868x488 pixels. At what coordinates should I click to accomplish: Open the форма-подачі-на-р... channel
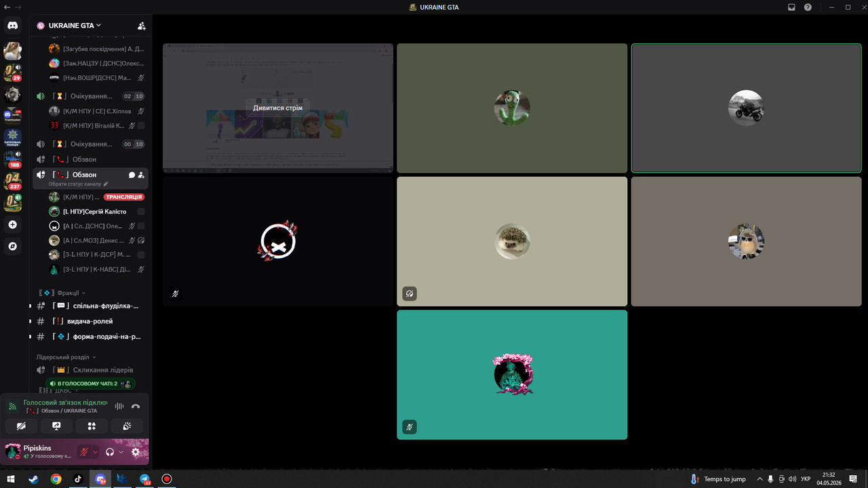[90, 336]
